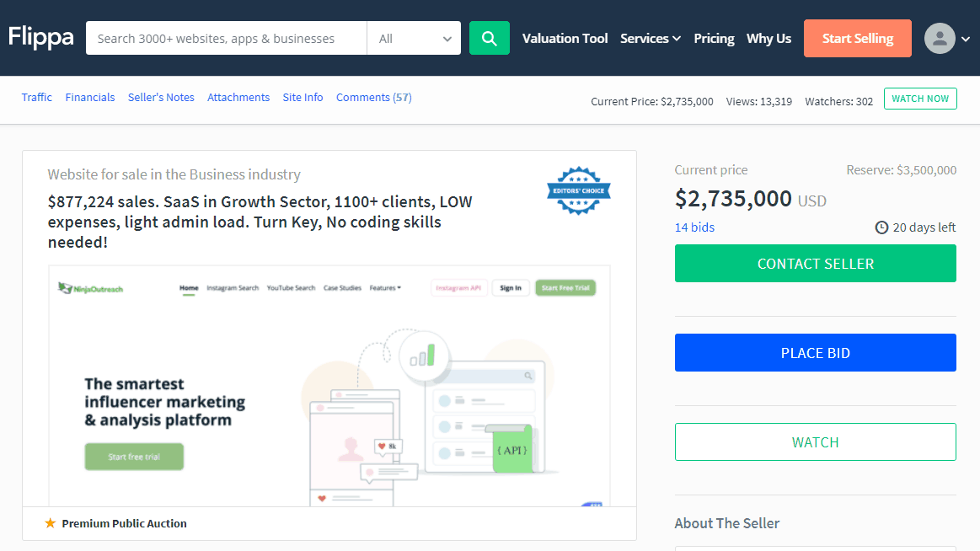Click the Current Price: $2,735,000 header text
This screenshot has height=551, width=980.
tap(652, 101)
